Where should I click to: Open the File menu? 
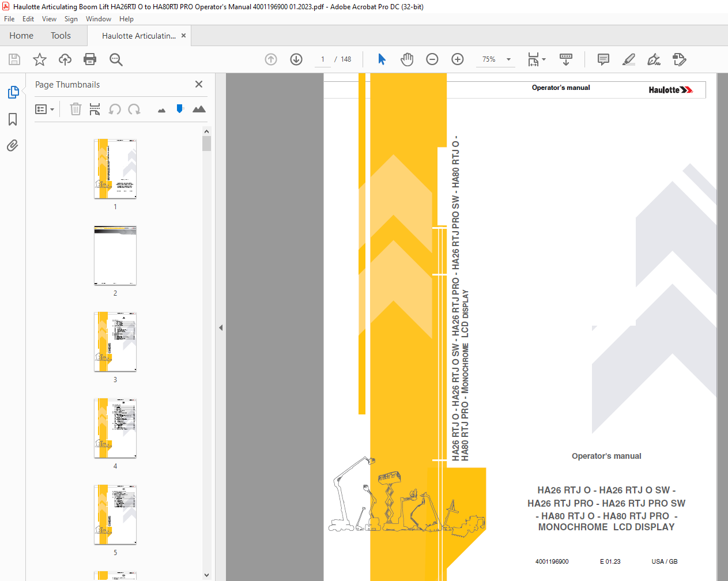(9, 19)
